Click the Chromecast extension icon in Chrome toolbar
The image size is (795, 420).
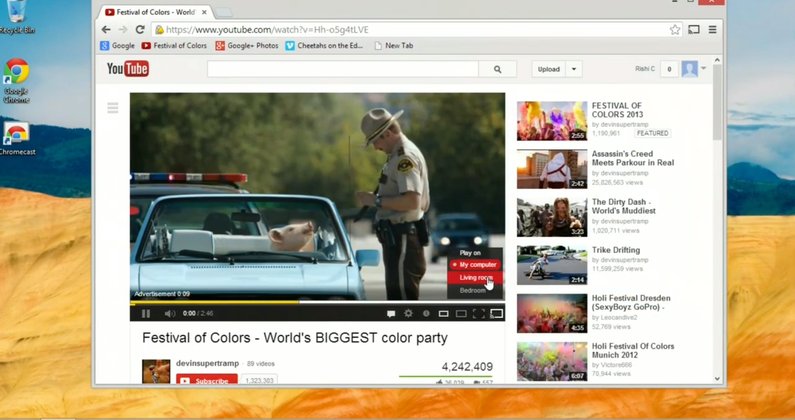tap(693, 30)
